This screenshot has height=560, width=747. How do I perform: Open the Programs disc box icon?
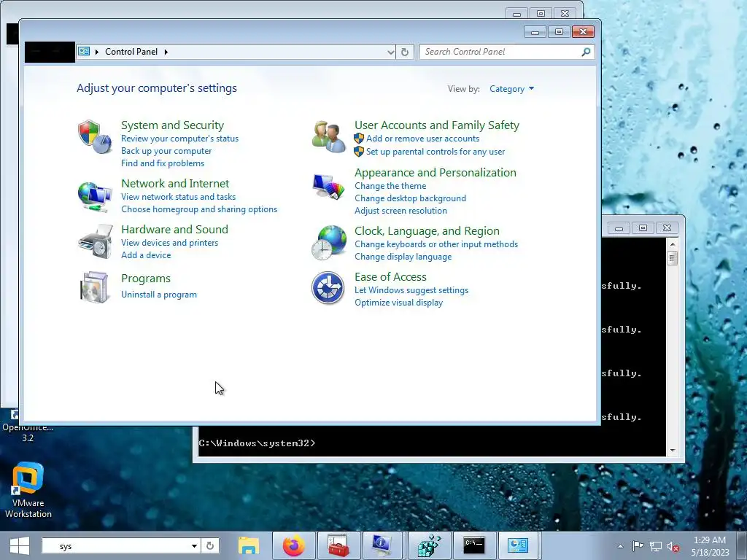click(x=94, y=287)
